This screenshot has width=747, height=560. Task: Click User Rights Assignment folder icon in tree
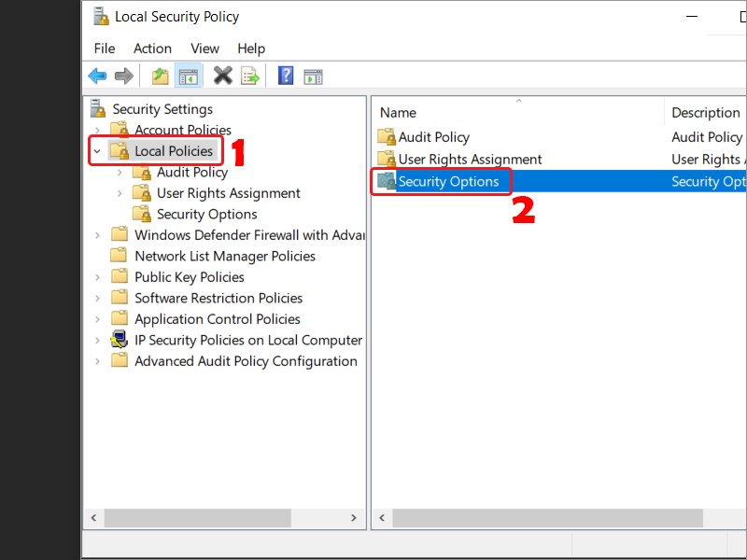click(x=142, y=192)
